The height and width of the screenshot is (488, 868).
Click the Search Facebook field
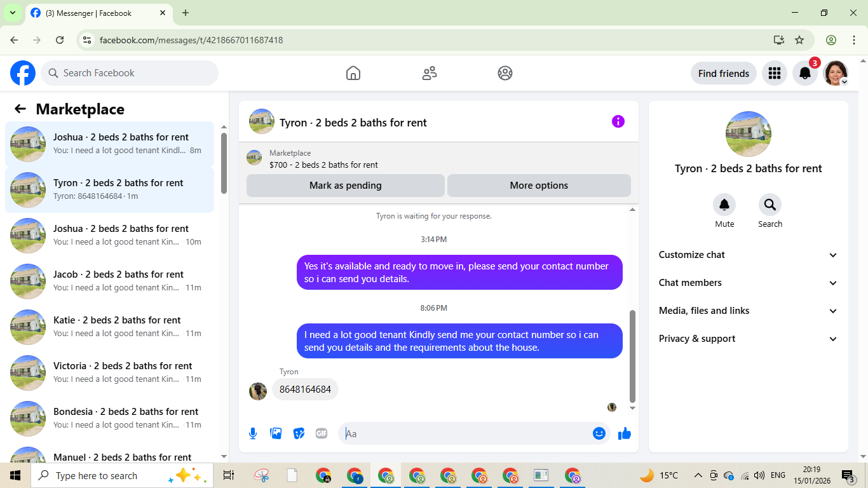130,73
